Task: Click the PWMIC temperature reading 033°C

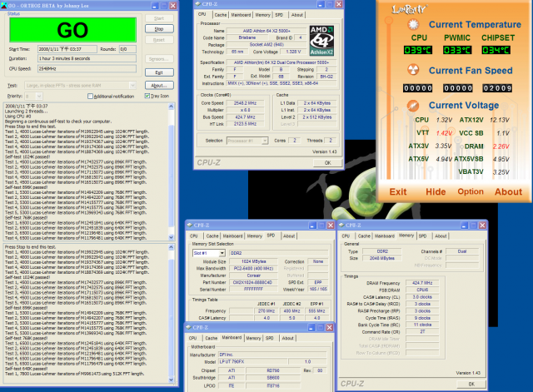Action: pos(457,50)
